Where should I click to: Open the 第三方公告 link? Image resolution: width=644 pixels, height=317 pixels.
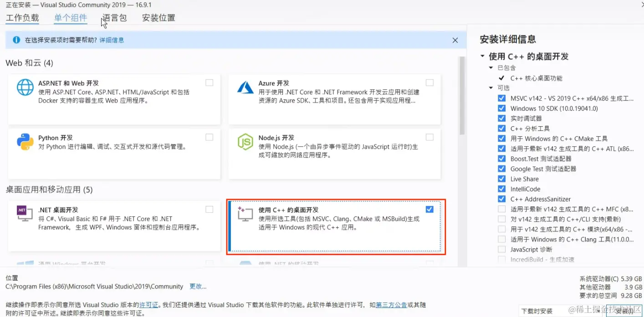391,305
